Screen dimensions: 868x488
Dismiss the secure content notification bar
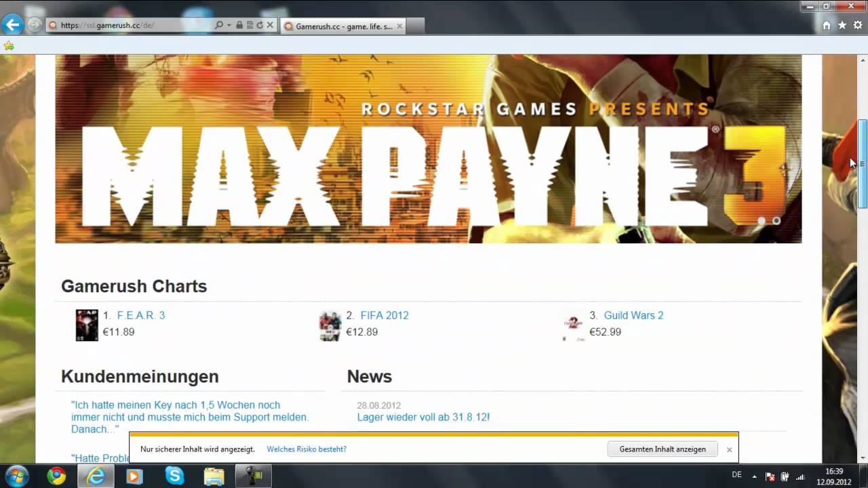(730, 449)
